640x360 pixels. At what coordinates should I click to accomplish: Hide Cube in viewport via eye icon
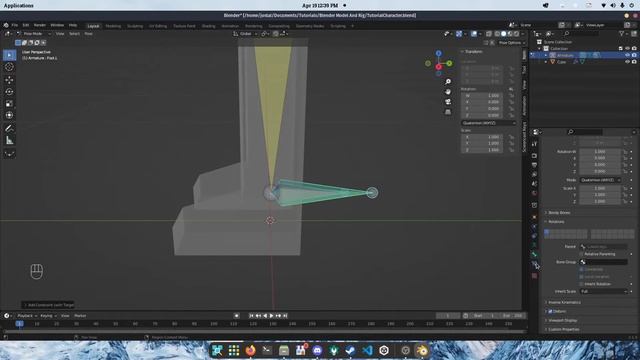[627, 62]
